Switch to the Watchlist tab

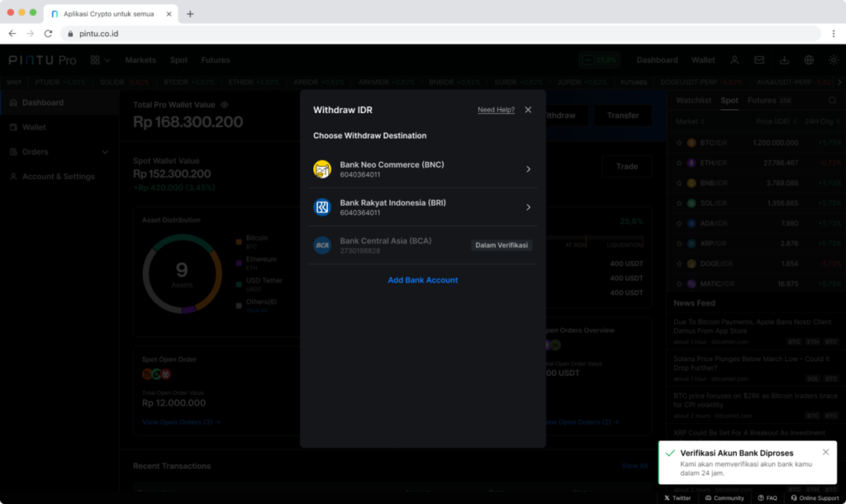point(693,100)
